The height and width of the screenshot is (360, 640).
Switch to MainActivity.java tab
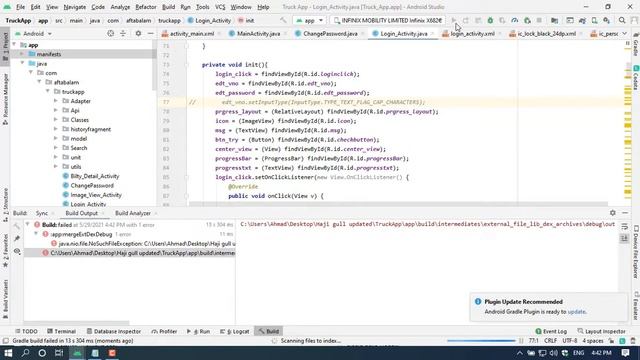(258, 33)
